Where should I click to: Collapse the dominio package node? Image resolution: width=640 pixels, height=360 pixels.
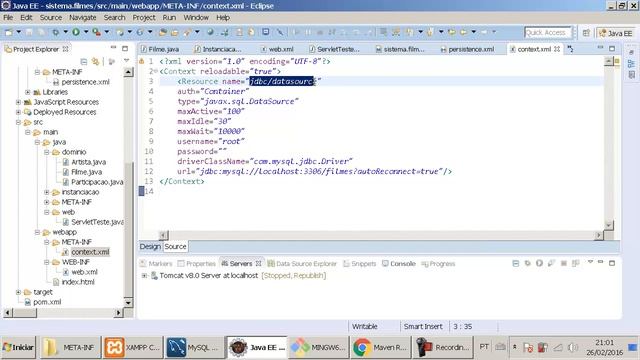coord(47,152)
